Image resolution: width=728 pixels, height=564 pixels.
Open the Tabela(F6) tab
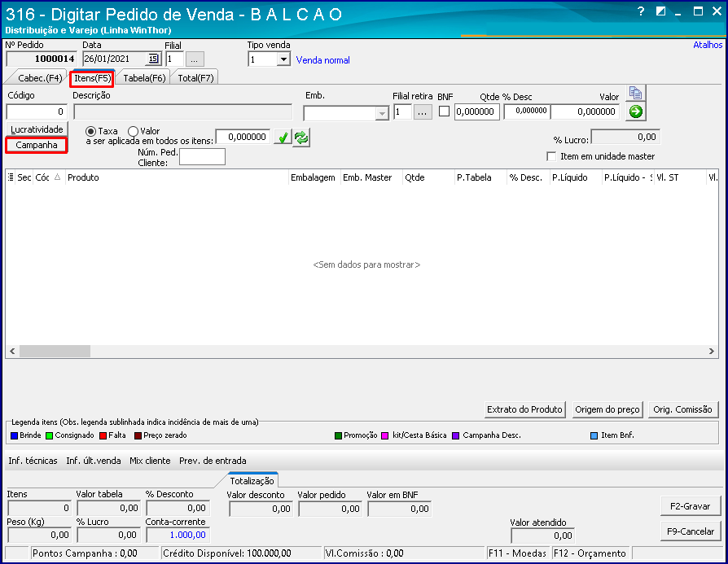[x=144, y=78]
